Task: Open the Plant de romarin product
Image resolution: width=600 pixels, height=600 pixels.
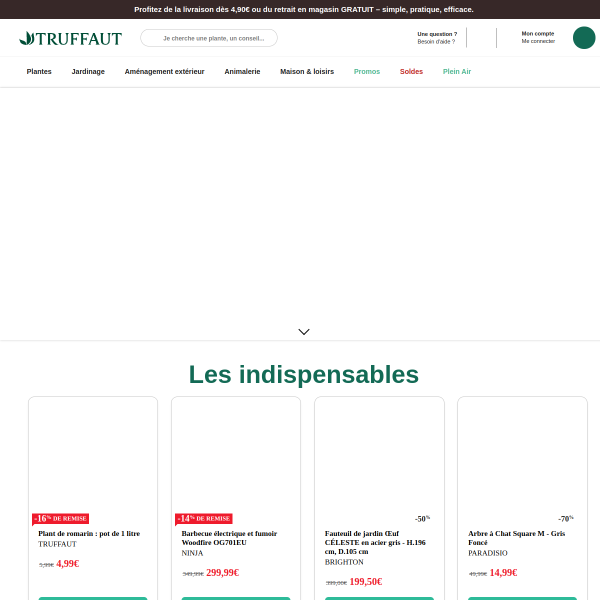Action: [x=89, y=533]
